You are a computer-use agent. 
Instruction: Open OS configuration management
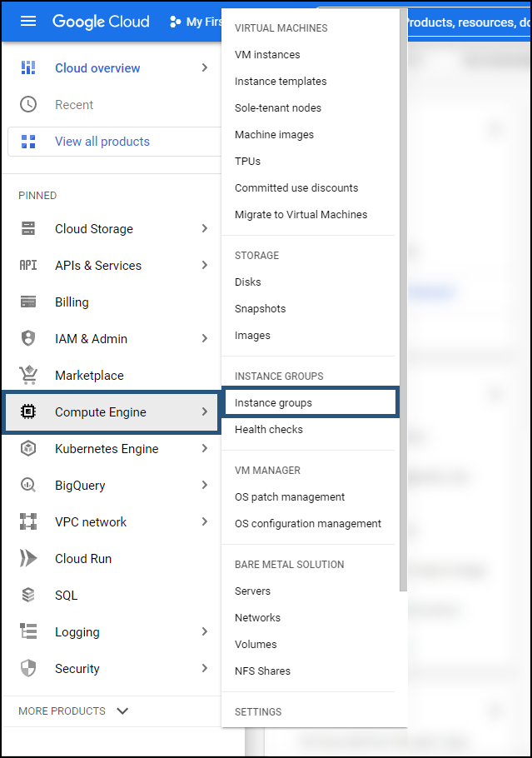(x=308, y=524)
